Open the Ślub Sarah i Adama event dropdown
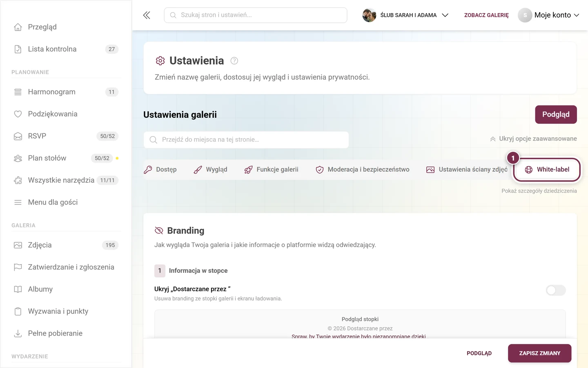The height and width of the screenshot is (368, 588). click(x=405, y=15)
